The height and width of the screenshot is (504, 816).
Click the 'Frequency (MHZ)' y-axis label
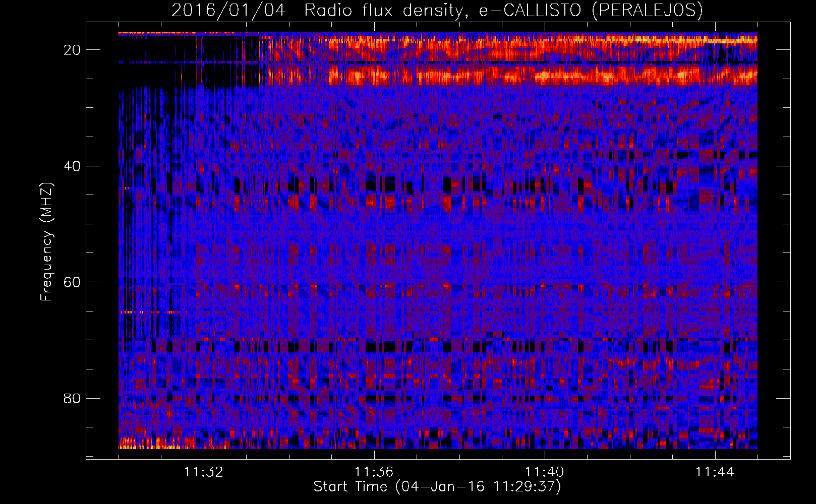46,242
